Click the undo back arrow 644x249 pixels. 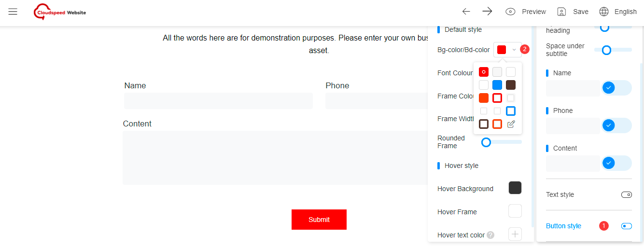coord(466,12)
